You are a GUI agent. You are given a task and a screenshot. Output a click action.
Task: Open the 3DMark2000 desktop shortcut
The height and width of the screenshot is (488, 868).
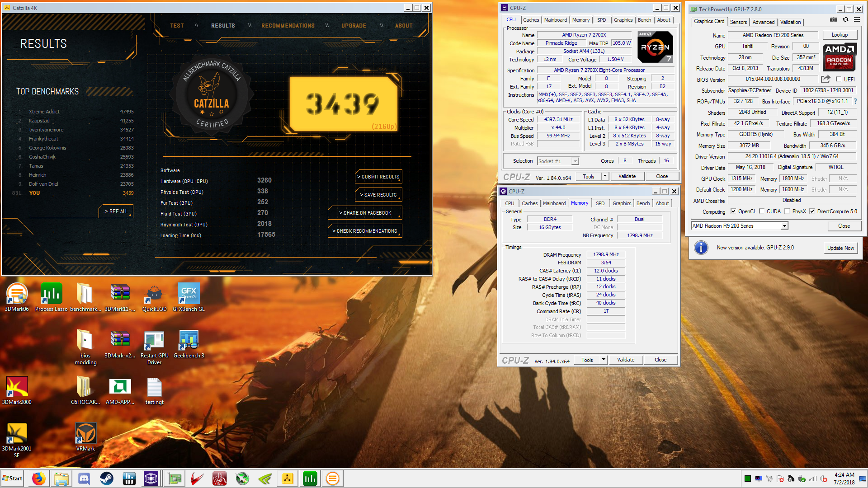pos(17,390)
